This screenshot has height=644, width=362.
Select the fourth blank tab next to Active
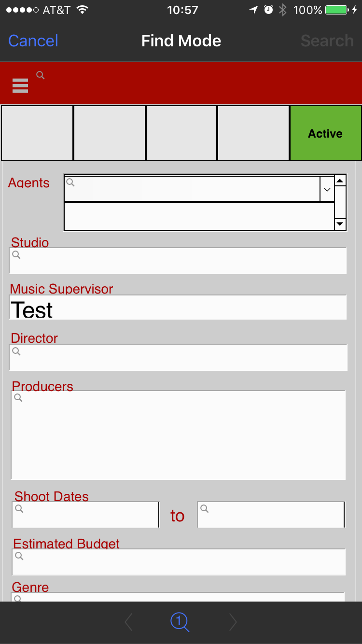pyautogui.click(x=253, y=134)
